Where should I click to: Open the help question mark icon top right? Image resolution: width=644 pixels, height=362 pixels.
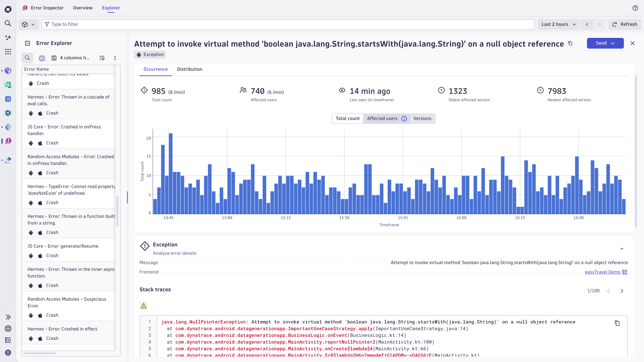point(635,8)
